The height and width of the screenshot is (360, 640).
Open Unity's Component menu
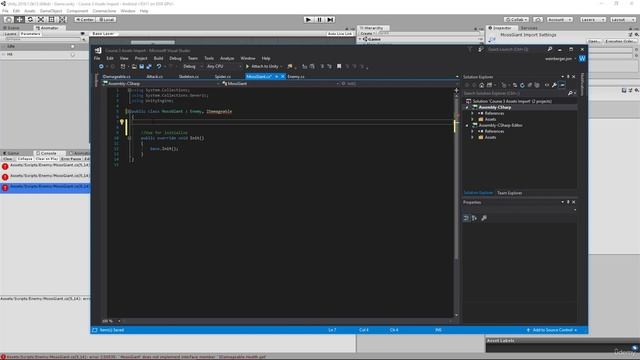pos(77,11)
